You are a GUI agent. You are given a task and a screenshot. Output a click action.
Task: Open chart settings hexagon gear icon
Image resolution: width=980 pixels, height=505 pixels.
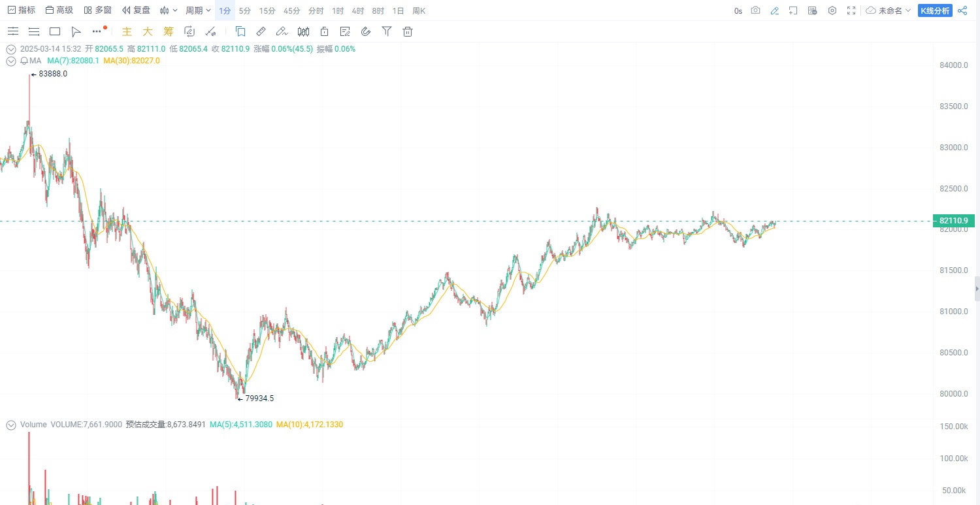[x=832, y=10]
